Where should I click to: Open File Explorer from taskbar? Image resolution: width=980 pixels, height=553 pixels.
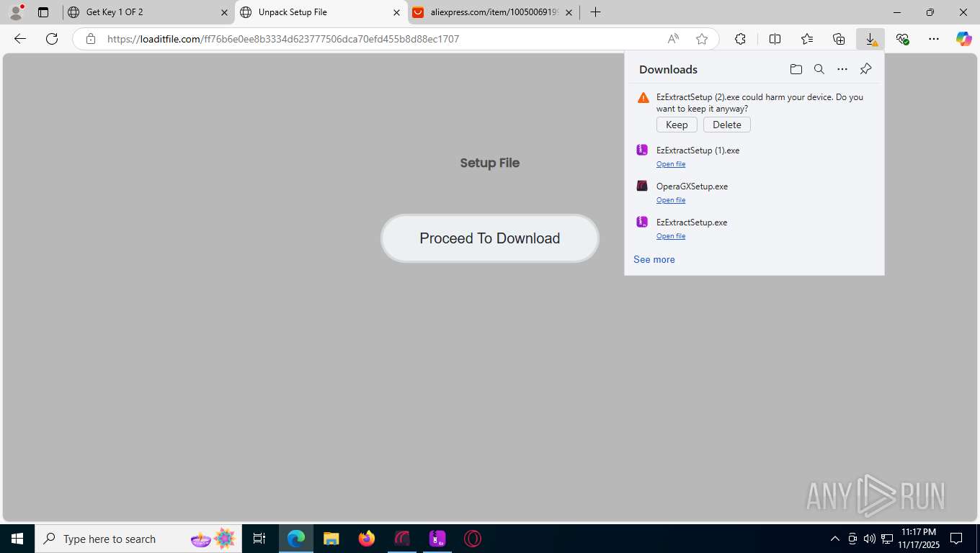331,539
